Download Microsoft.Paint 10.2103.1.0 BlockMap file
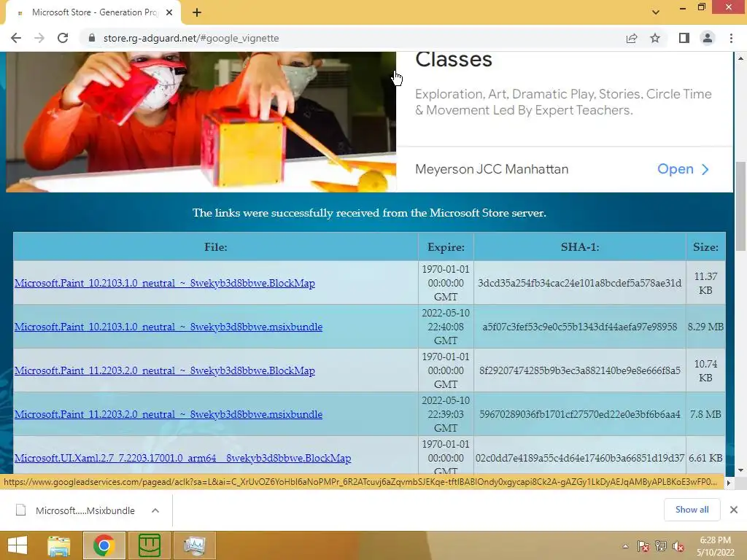The image size is (747, 560). coord(164,283)
